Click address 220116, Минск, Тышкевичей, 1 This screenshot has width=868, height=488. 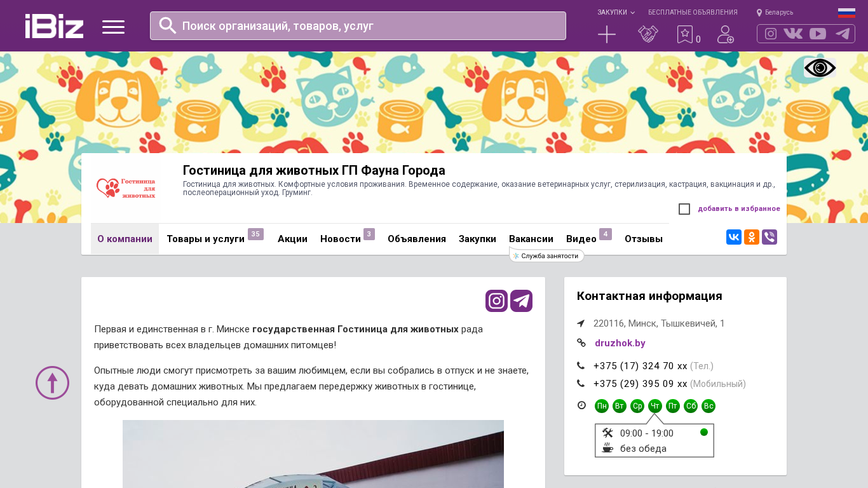coord(659,323)
